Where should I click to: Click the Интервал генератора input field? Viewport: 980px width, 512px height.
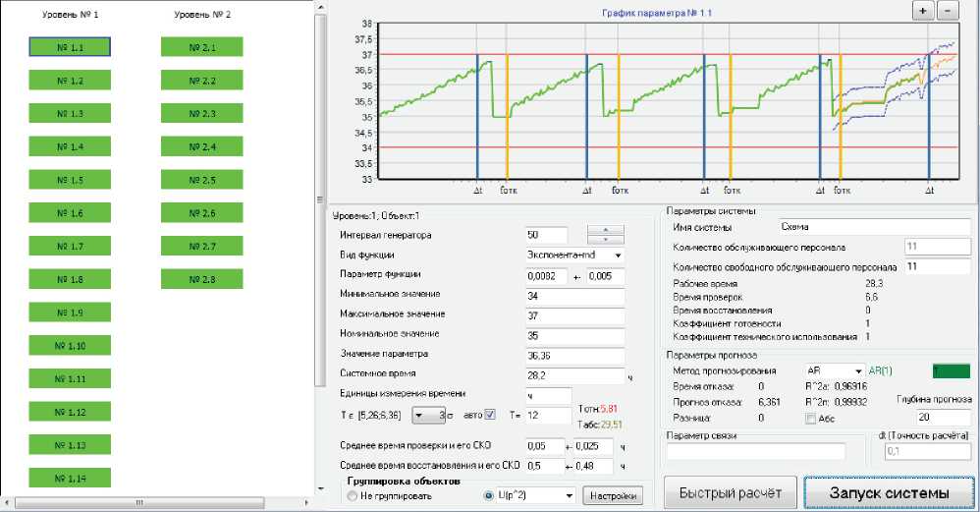coord(546,235)
